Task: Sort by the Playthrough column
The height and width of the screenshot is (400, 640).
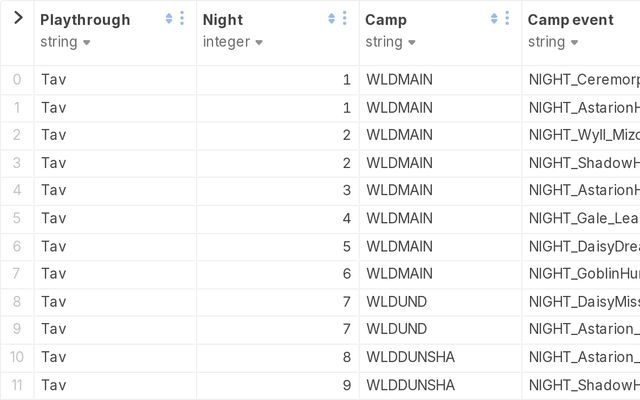Action: point(169,19)
